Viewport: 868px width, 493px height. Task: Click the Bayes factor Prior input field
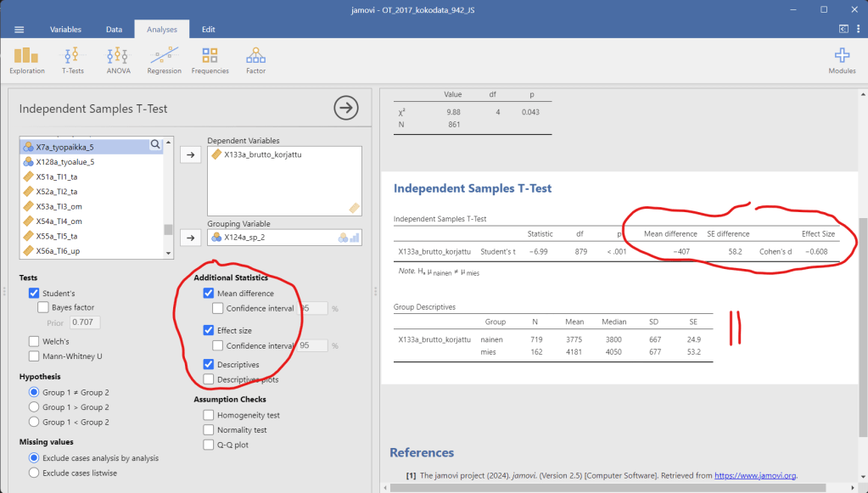[82, 322]
